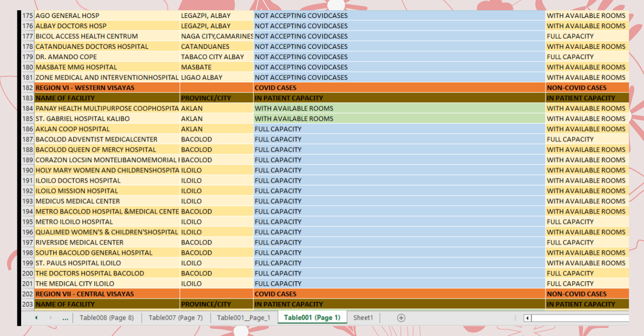This screenshot has height=336, width=644.
Task: Select cell ZONE MEDICAL AND INTERVENTIONHOSPITAL
Action: tap(107, 77)
